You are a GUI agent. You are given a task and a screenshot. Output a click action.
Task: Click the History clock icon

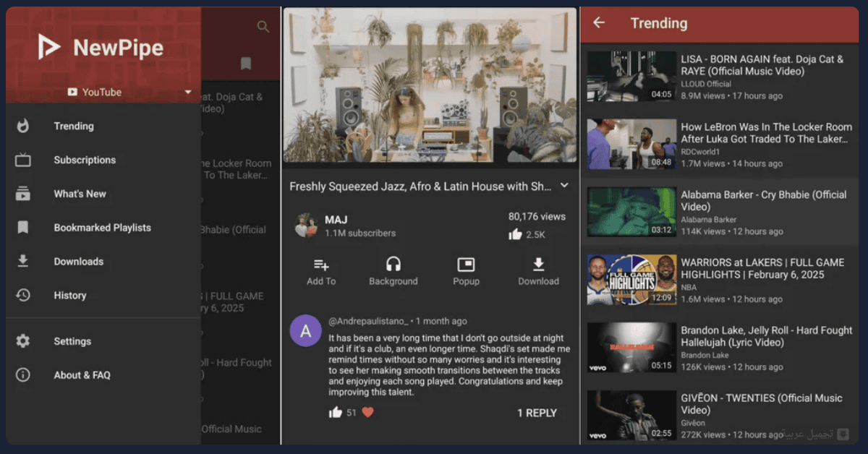[x=23, y=295]
